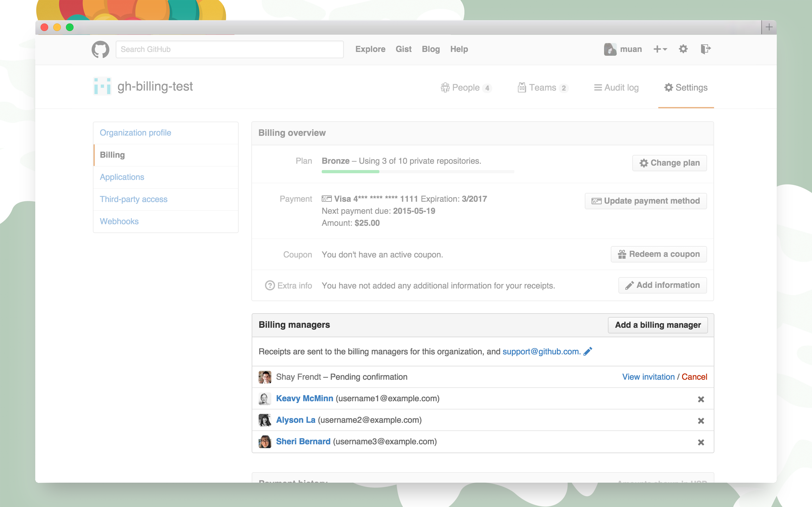The height and width of the screenshot is (507, 812).
Task: Click the pencil icon next to receipt email
Action: pyautogui.click(x=588, y=351)
